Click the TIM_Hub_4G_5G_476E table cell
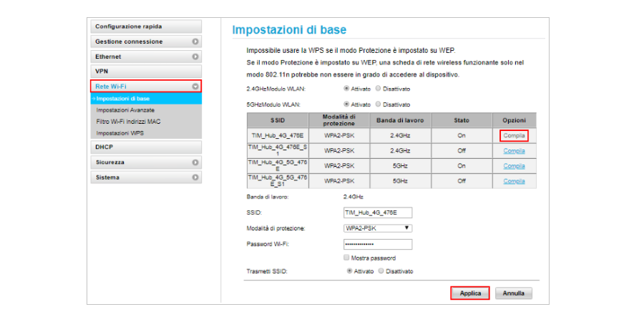Viewport: 644px width, 322px height. pos(277,166)
